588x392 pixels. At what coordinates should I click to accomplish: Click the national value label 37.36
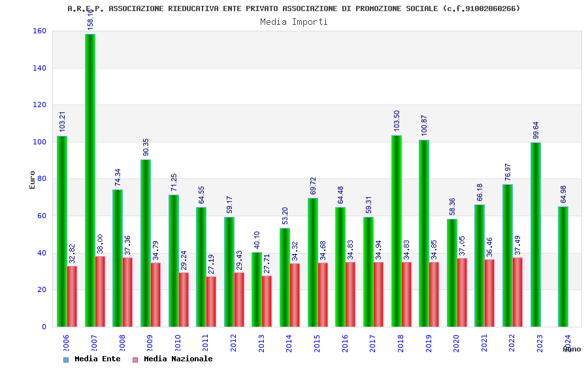coord(127,246)
